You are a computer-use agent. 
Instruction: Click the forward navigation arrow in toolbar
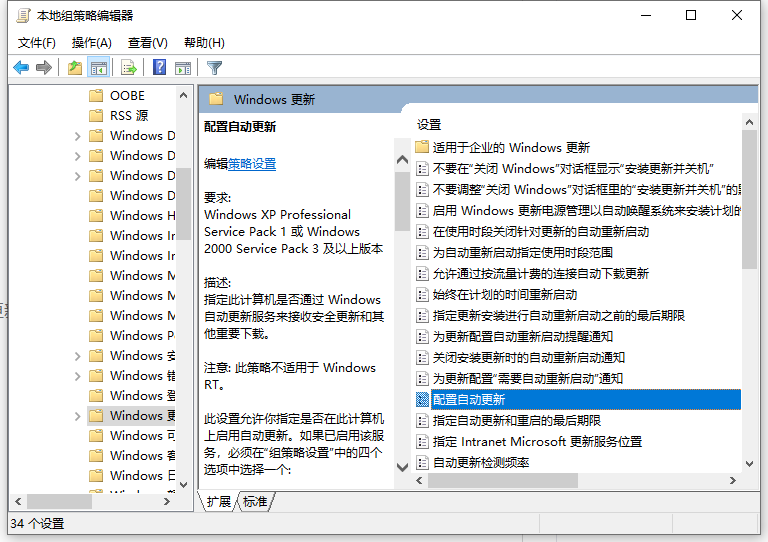click(x=44, y=68)
